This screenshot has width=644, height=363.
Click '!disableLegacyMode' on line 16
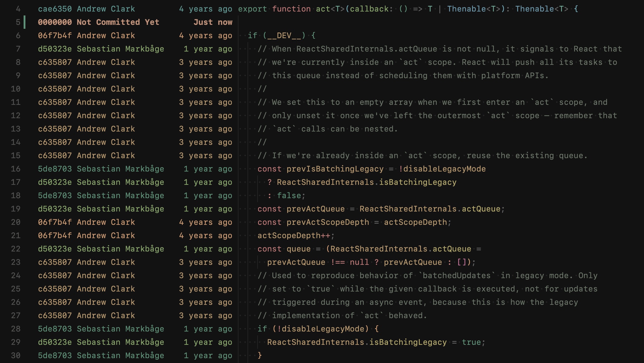point(442,169)
